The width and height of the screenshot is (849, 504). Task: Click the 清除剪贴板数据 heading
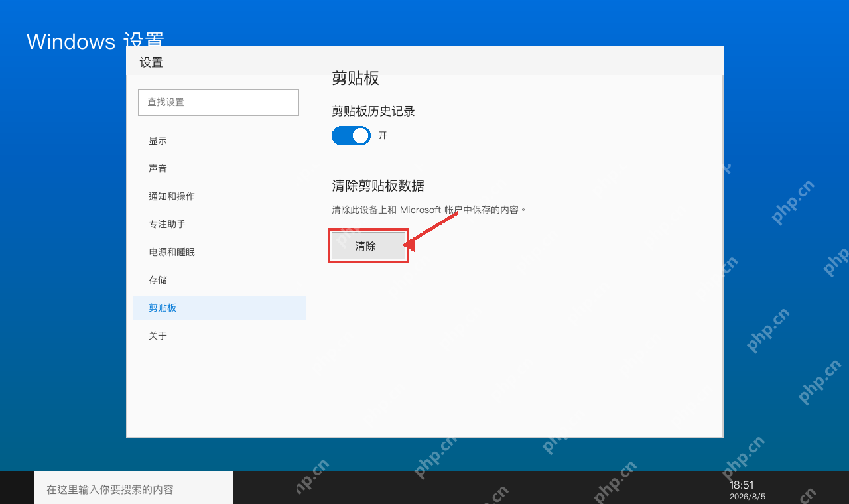point(378,185)
